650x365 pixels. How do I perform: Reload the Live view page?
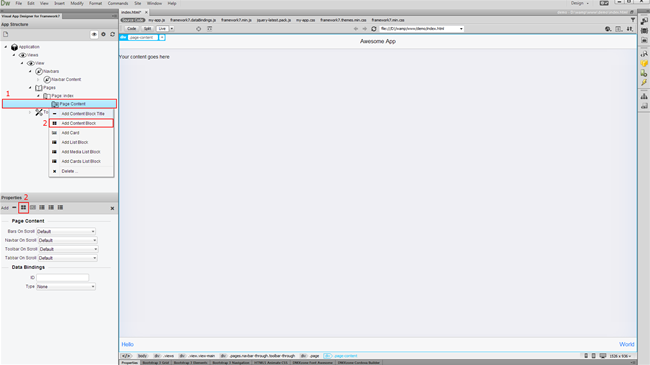click(x=374, y=29)
